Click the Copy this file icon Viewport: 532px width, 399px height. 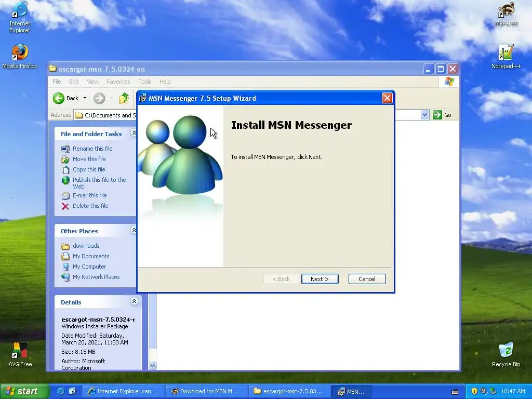click(65, 170)
